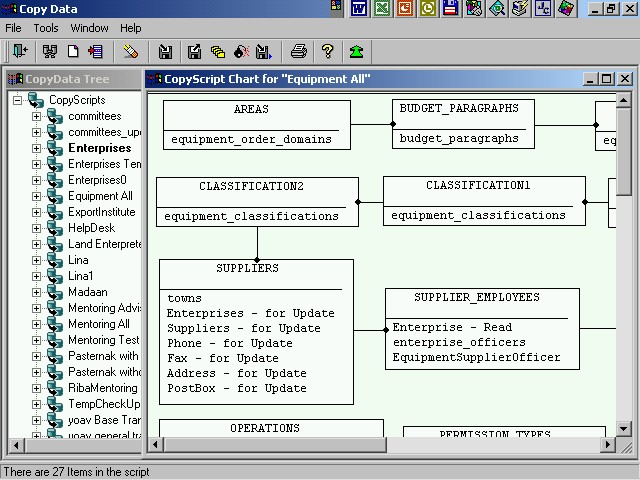Expand the Madaan tree node
Image resolution: width=640 pixels, height=480 pixels.
pyautogui.click(x=37, y=292)
